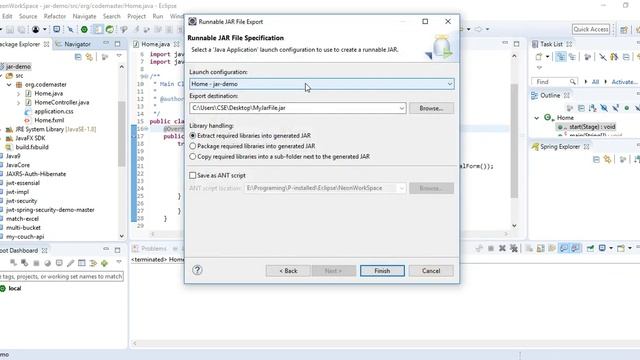Click the black profile circle toolbar icon
640x360 pixels.
36,29
